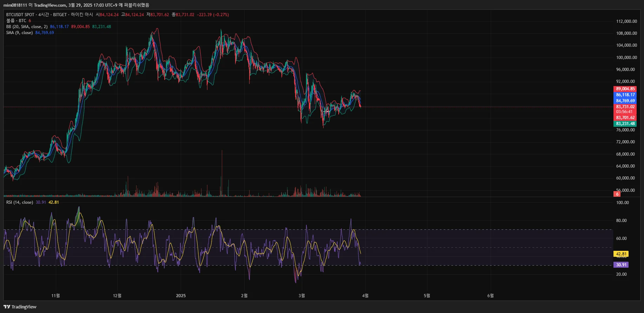Screen dimensions: 644x313
Task: Click the 6월 marker on time axis
Action: point(491,296)
